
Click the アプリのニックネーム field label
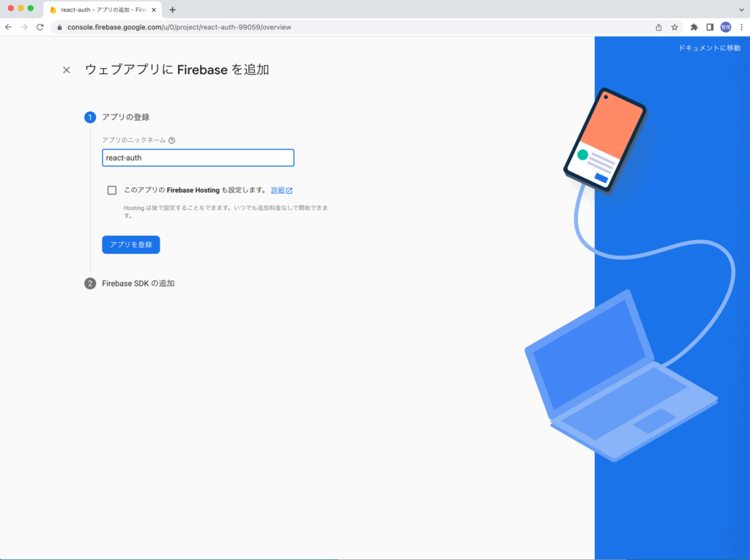(133, 140)
